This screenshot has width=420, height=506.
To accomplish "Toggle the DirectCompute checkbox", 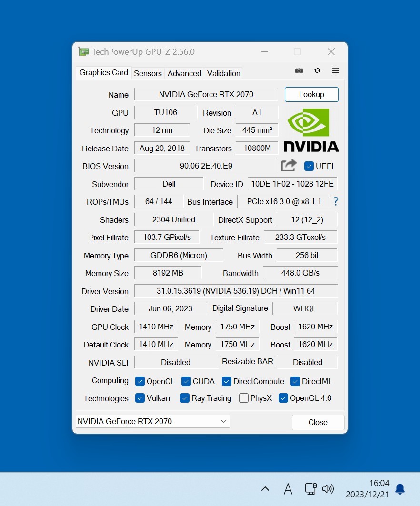I will tap(227, 381).
